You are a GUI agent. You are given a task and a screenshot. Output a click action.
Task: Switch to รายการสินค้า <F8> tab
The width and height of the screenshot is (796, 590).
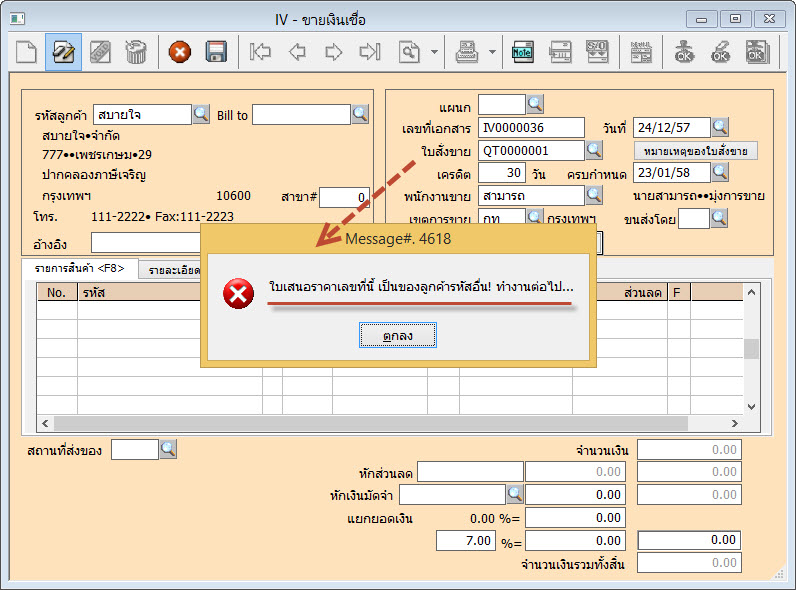79,268
